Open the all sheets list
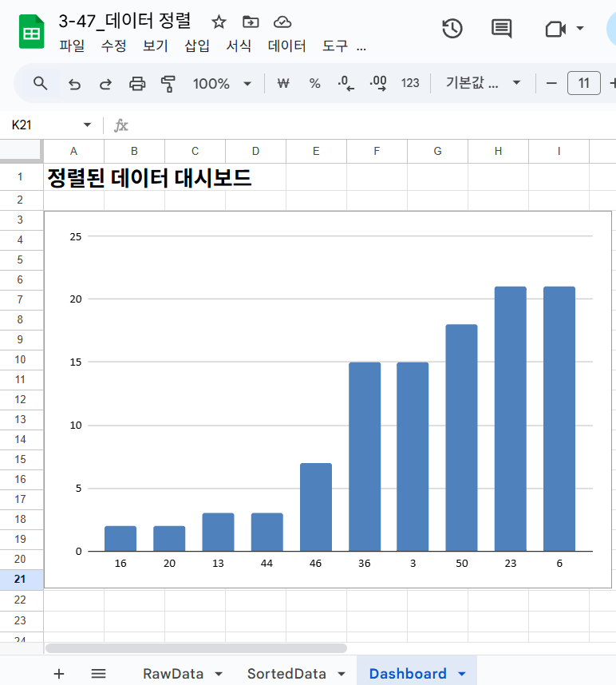 pos(99,674)
